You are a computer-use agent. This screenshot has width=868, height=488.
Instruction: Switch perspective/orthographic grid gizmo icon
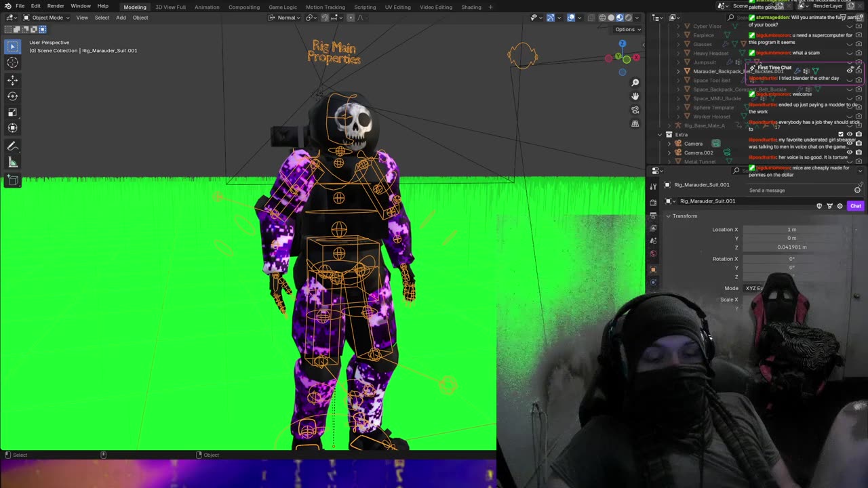tap(635, 123)
